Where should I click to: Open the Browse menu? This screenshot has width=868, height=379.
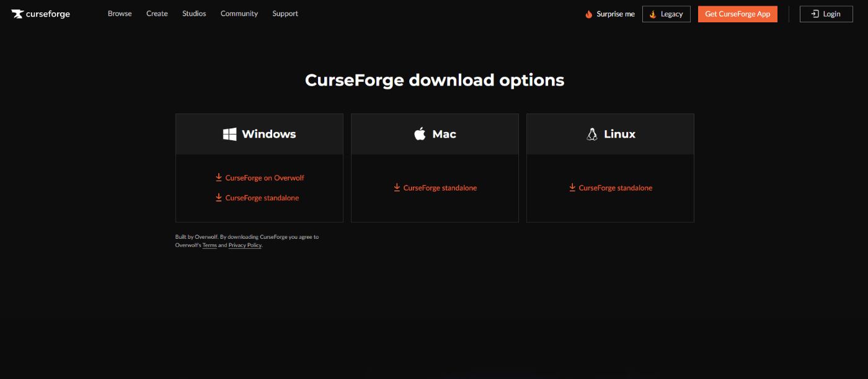[x=120, y=14]
